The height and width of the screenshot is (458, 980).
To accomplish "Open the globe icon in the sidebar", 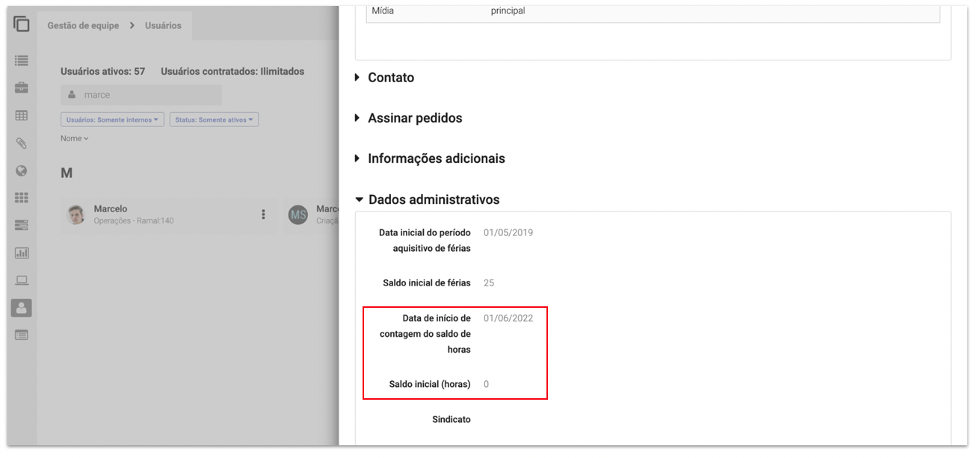I will pos(22,170).
